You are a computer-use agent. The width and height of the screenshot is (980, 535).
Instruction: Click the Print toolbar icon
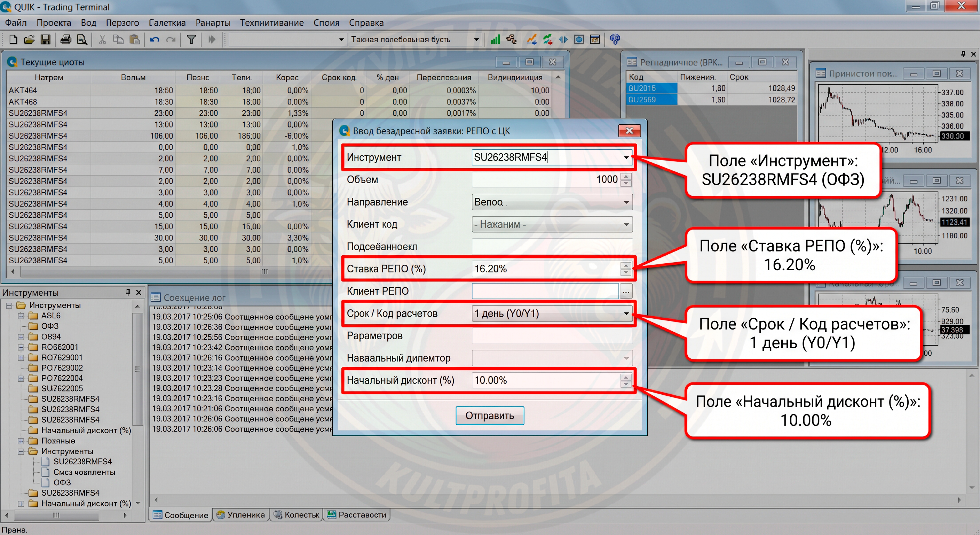(x=65, y=39)
